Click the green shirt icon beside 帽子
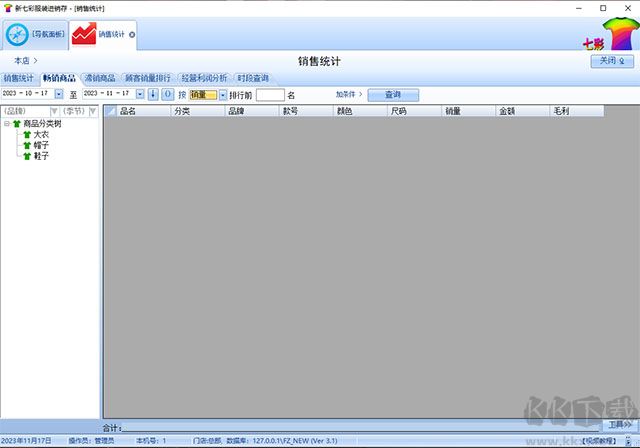Image resolution: width=640 pixels, height=448 pixels. (x=27, y=145)
